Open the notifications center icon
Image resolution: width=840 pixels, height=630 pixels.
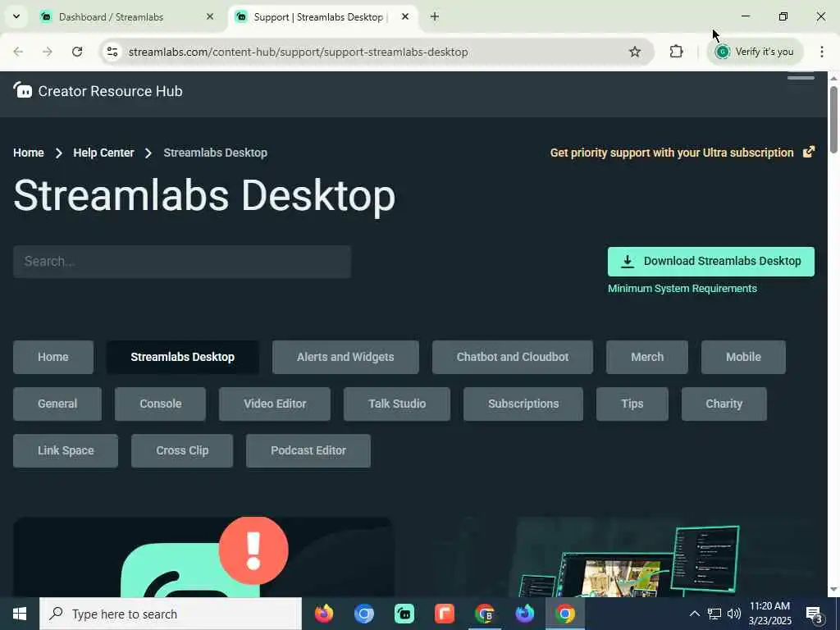(814, 614)
